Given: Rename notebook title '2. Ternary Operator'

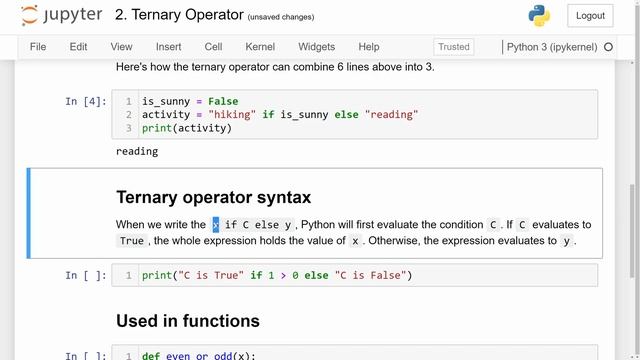Looking at the screenshot, I should 179,15.
